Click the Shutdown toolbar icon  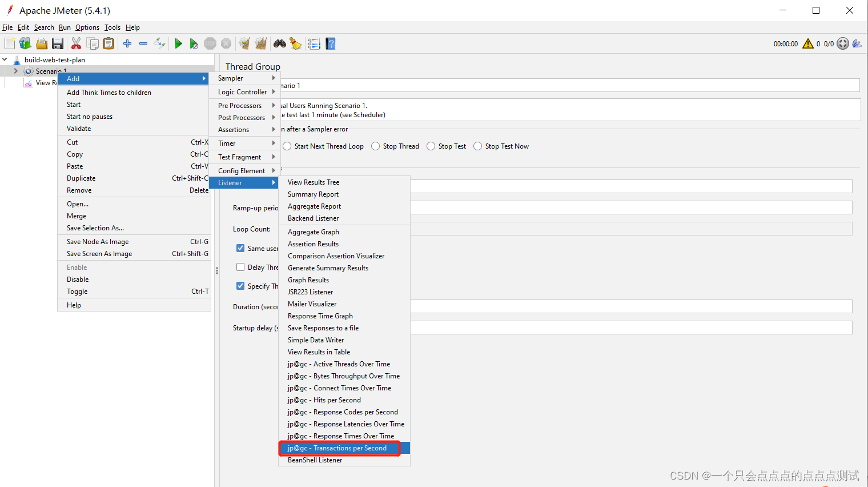tap(226, 43)
